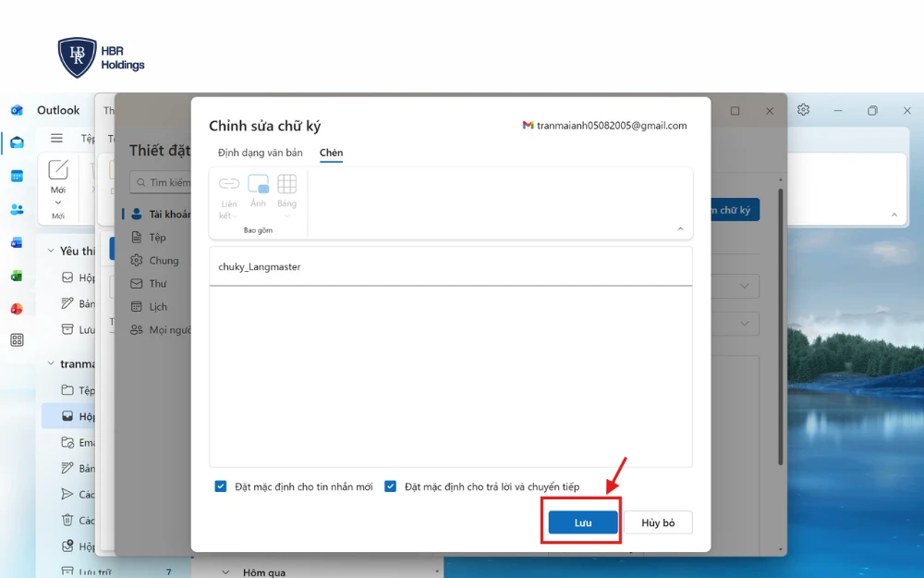Open Word app icon in Outlook sidebar

17,242
